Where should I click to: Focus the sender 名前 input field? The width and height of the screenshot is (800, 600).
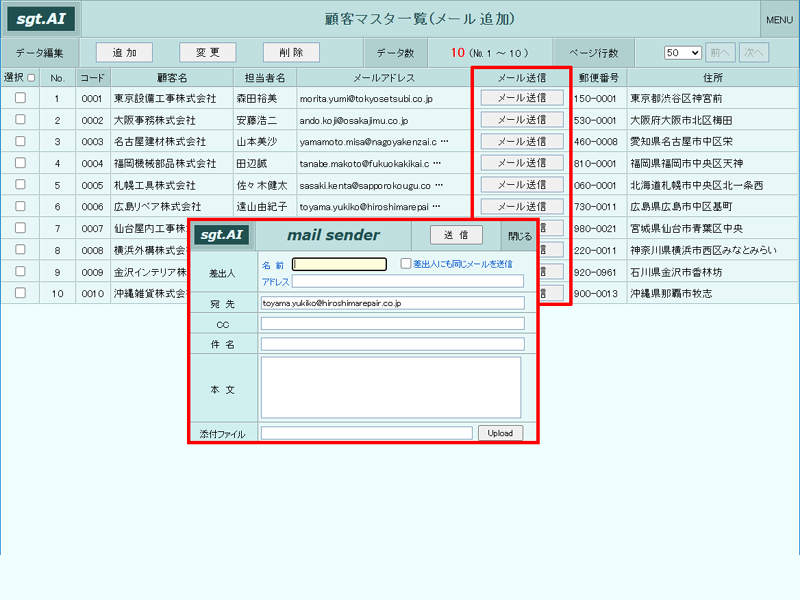click(x=339, y=264)
